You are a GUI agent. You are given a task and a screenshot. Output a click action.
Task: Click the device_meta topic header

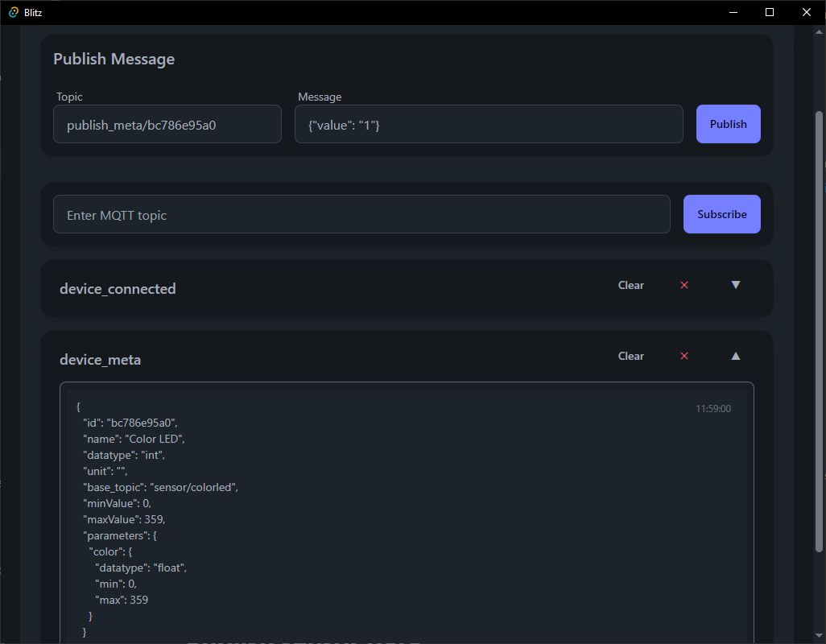click(x=100, y=360)
